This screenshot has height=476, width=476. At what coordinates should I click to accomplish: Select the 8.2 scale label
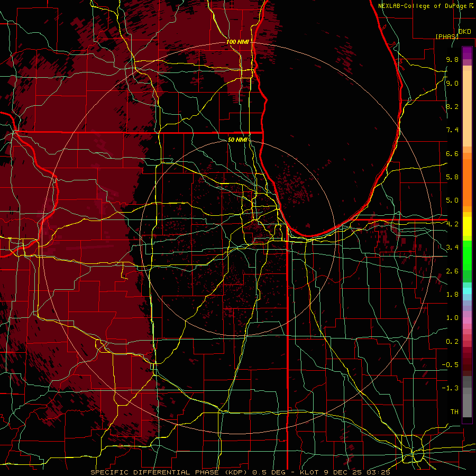(x=452, y=106)
